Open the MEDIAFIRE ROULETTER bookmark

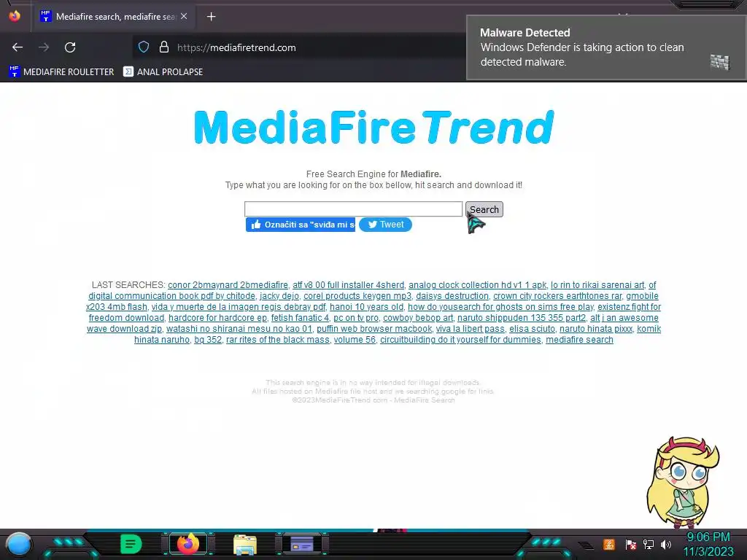[x=61, y=72]
